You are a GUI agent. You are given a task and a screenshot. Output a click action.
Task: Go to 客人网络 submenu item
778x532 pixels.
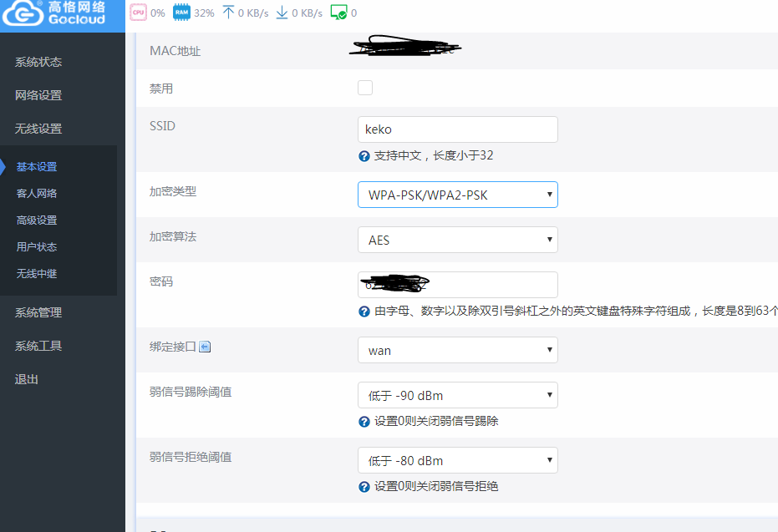[37, 193]
